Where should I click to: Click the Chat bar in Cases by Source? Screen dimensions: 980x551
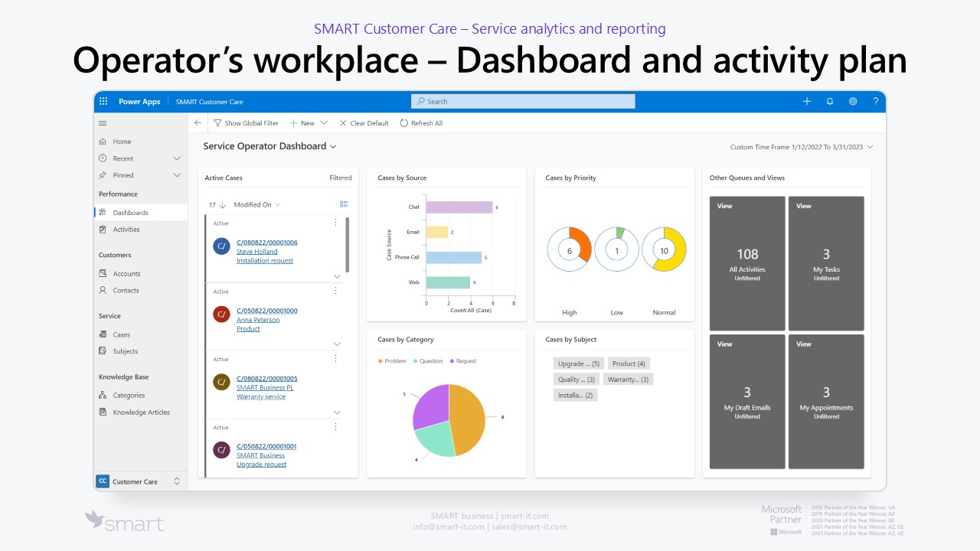(x=459, y=207)
